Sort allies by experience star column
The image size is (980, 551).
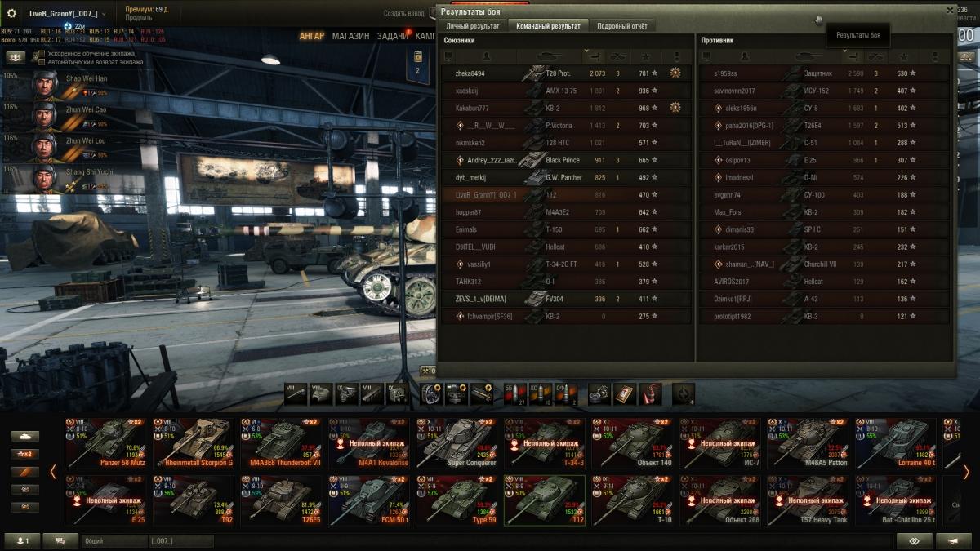[646, 56]
